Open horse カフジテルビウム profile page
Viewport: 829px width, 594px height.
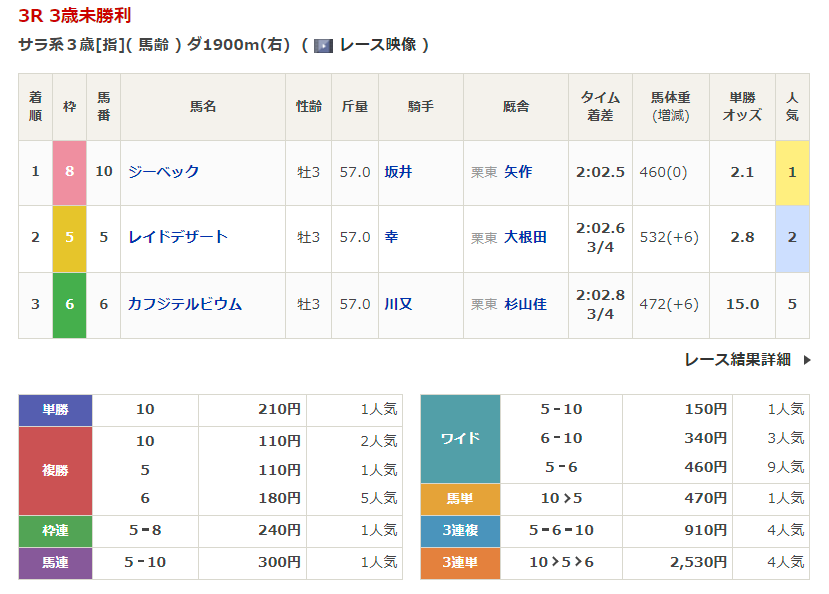(185, 304)
